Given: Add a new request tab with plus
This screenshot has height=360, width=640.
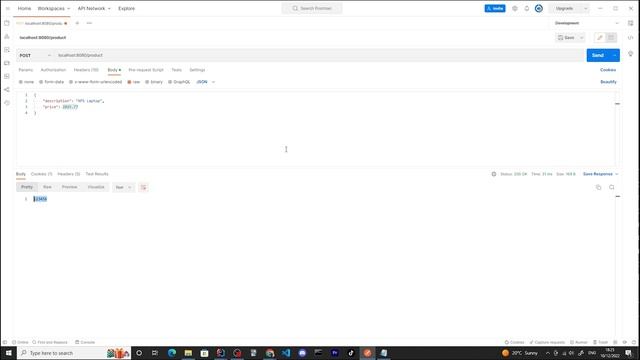Looking at the screenshot, I should pyautogui.click(x=77, y=23).
